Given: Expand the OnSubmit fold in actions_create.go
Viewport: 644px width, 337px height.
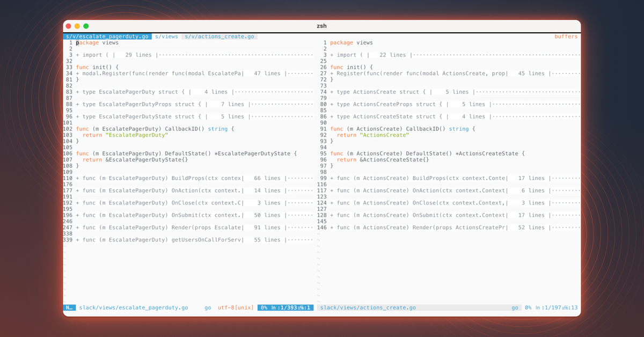Looking at the screenshot, I should [x=413, y=215].
